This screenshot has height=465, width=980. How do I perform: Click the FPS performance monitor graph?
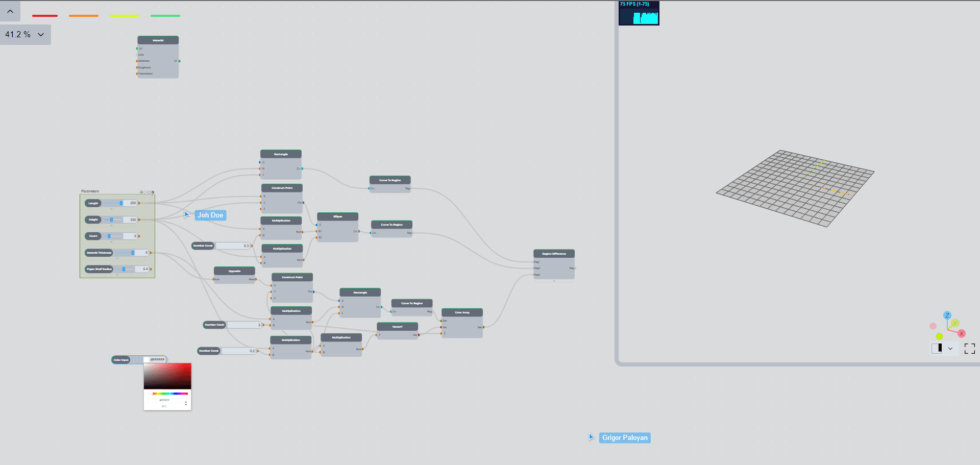pyautogui.click(x=639, y=13)
